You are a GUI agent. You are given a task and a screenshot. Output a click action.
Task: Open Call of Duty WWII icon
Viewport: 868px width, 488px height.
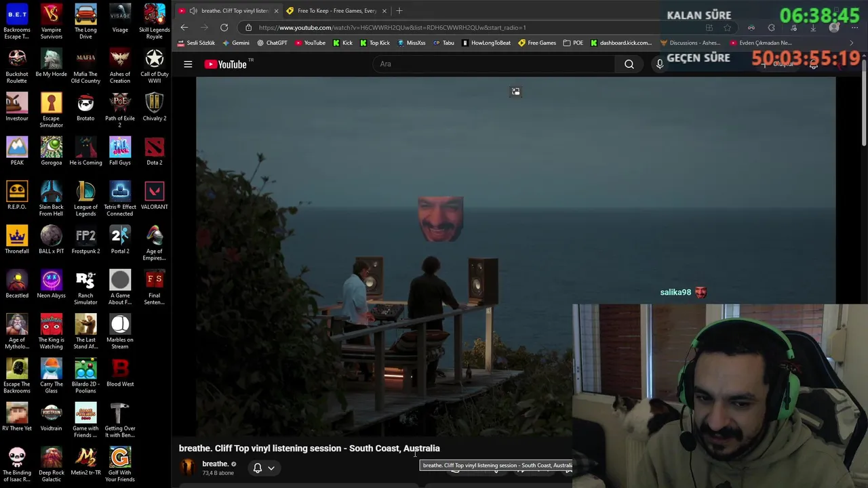click(155, 66)
